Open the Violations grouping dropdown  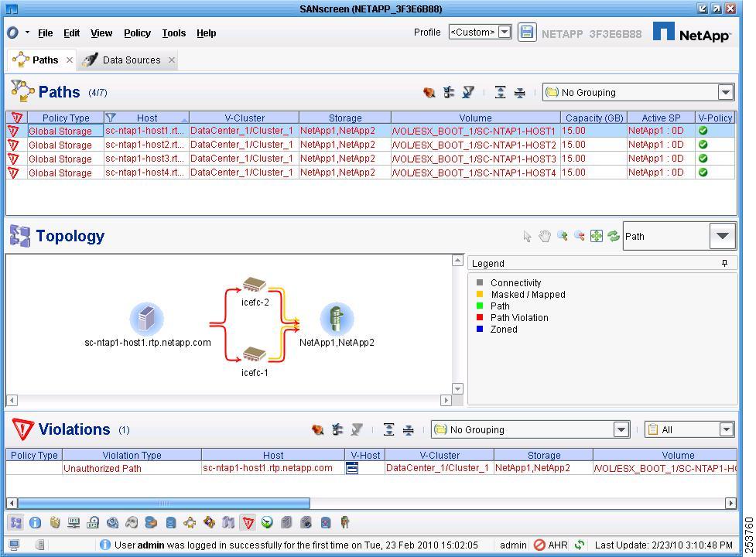621,429
